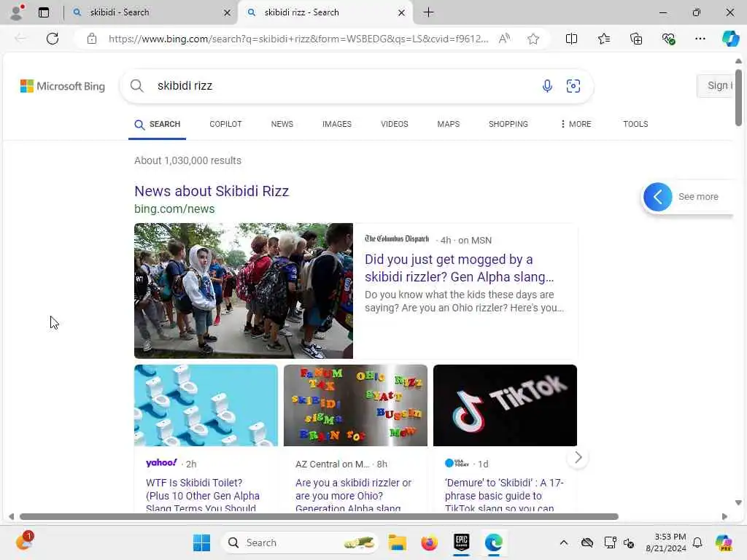This screenshot has height=560, width=747.
Task: Click the scroll right arrow
Action: coord(724,517)
